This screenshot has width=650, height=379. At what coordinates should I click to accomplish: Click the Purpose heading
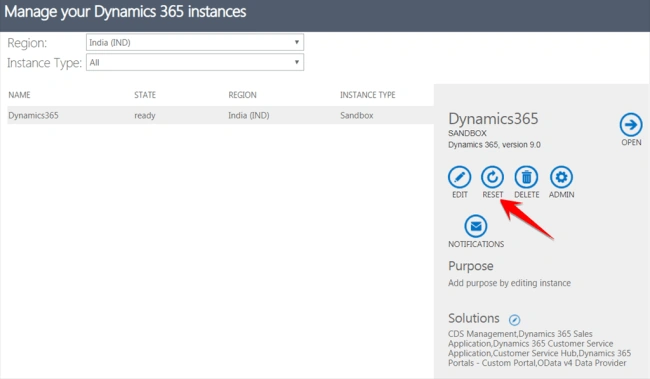coord(471,266)
